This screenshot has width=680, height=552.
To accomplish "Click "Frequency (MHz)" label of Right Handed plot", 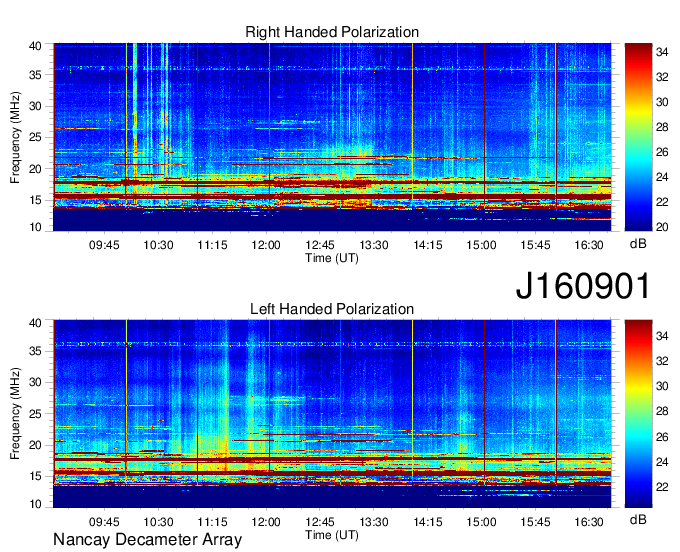I will click(15, 137).
